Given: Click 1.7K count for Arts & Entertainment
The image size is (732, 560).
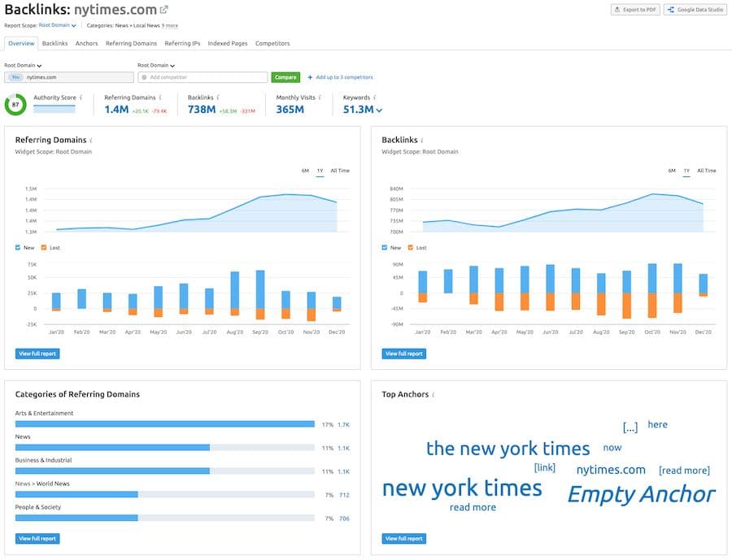Looking at the screenshot, I should coord(343,424).
